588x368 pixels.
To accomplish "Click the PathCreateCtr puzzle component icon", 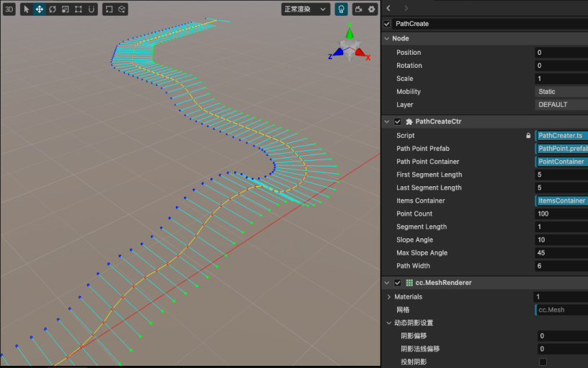I will tap(409, 122).
